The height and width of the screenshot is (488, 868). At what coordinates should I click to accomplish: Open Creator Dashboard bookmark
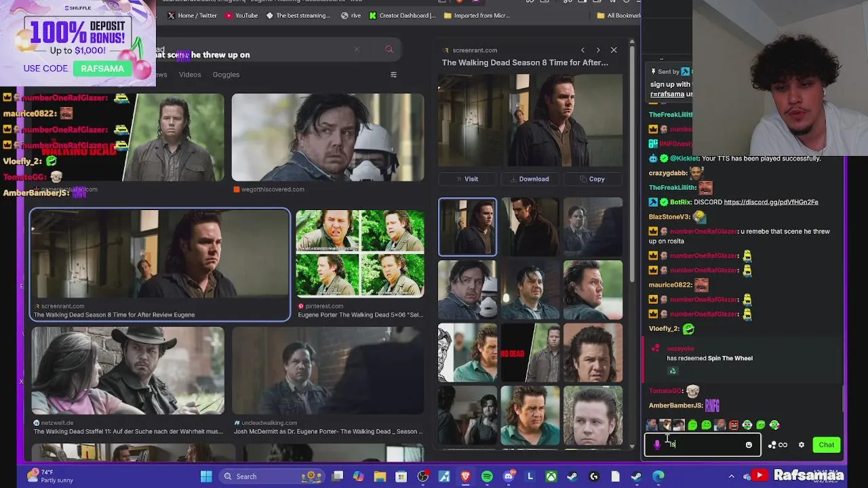point(402,16)
